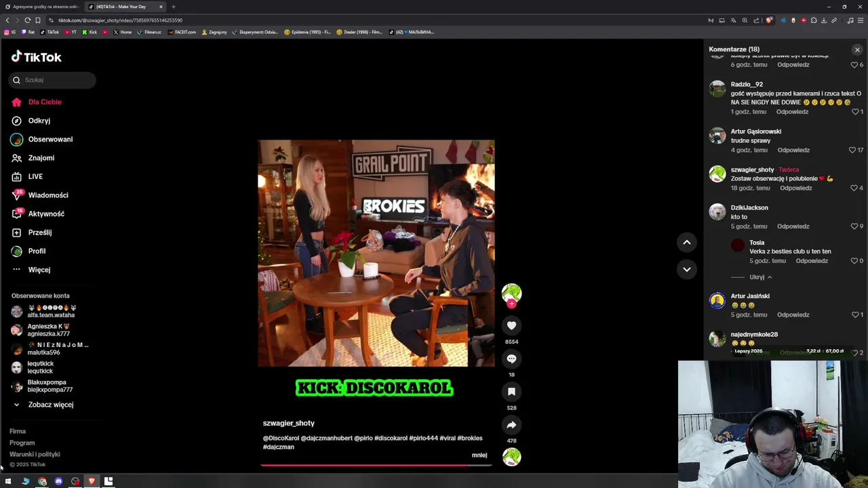Click the video player to pause
This screenshot has width=868, height=488.
pyautogui.click(x=376, y=253)
